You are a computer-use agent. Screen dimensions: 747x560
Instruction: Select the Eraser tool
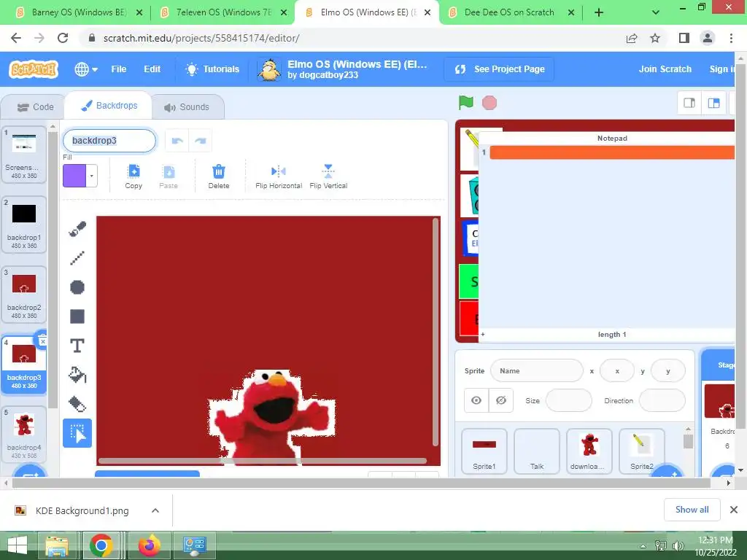click(x=77, y=404)
